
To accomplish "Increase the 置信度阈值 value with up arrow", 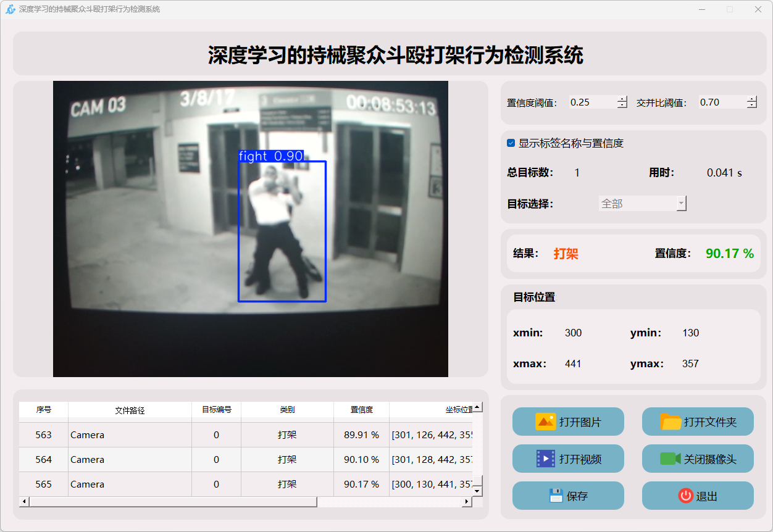I will coord(622,99).
